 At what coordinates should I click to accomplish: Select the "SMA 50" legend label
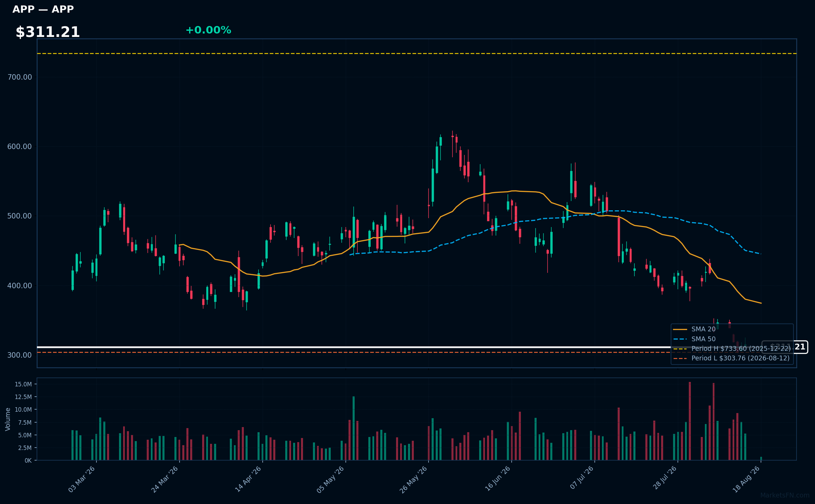point(704,339)
